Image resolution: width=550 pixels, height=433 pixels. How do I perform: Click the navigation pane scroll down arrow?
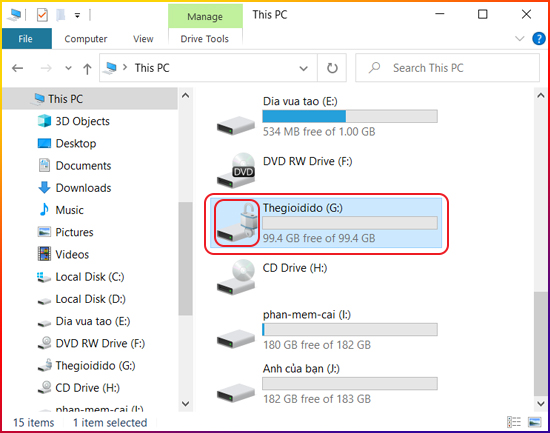[x=186, y=404]
